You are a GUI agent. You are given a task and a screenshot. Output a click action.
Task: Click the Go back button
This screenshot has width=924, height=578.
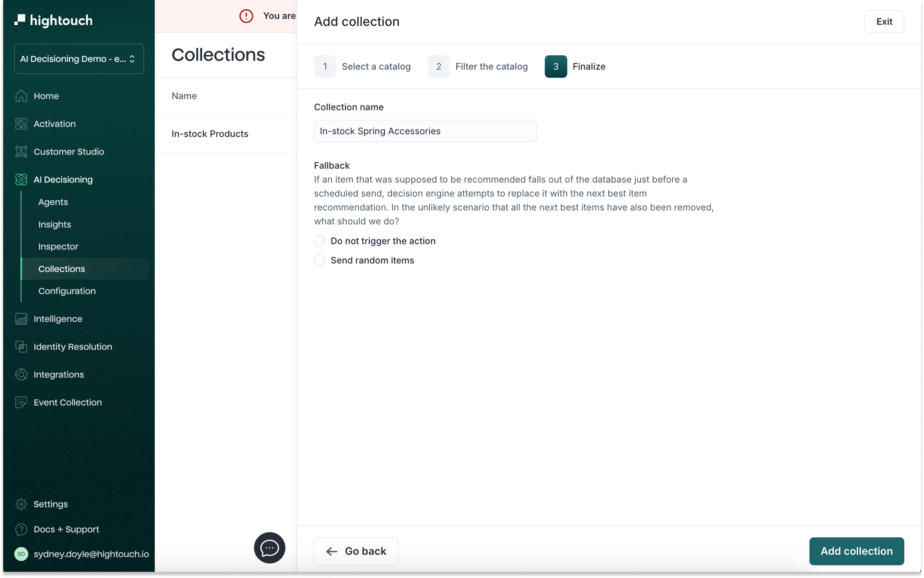tap(356, 551)
